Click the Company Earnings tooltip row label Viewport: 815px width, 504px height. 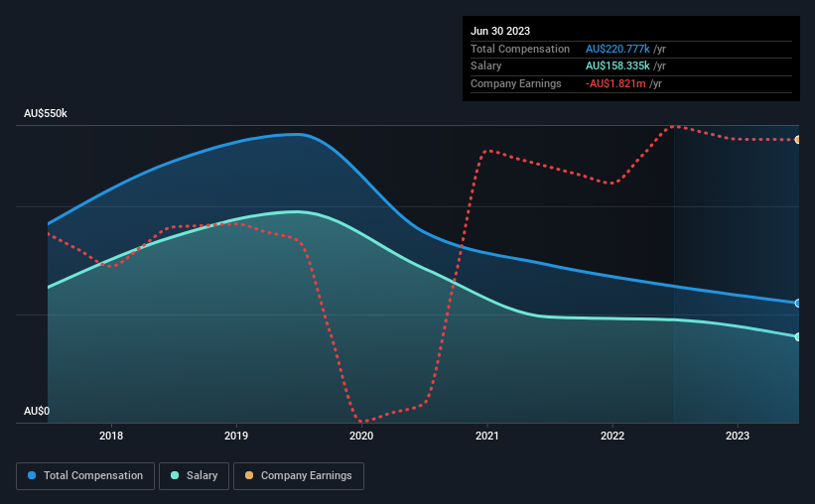[515, 83]
